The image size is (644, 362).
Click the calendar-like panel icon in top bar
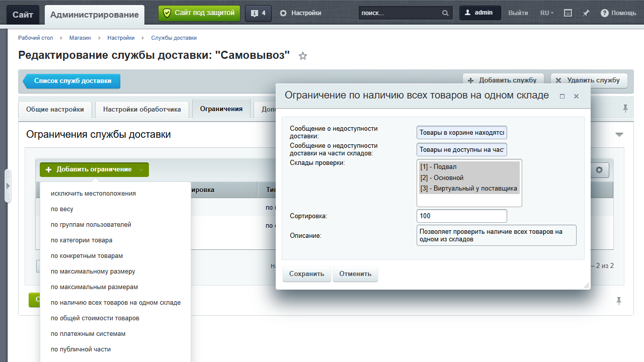[x=568, y=13]
